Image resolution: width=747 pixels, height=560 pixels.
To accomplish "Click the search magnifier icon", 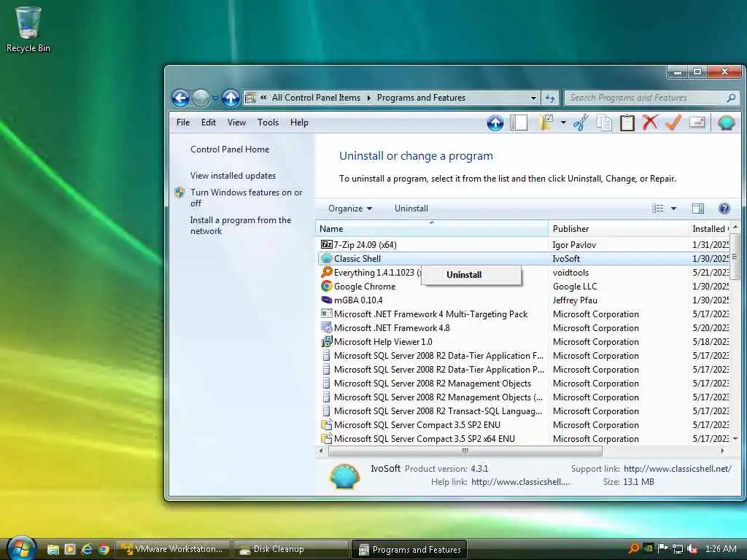I will (x=731, y=98).
